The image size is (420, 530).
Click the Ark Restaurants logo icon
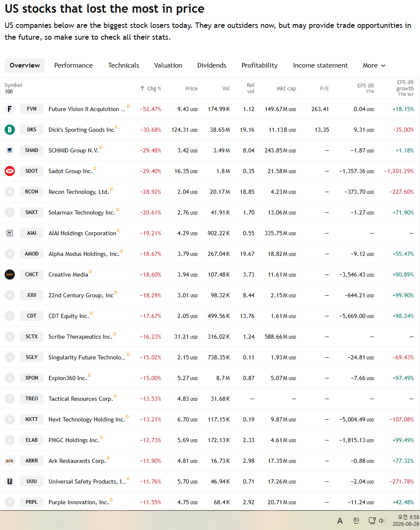coord(10,461)
